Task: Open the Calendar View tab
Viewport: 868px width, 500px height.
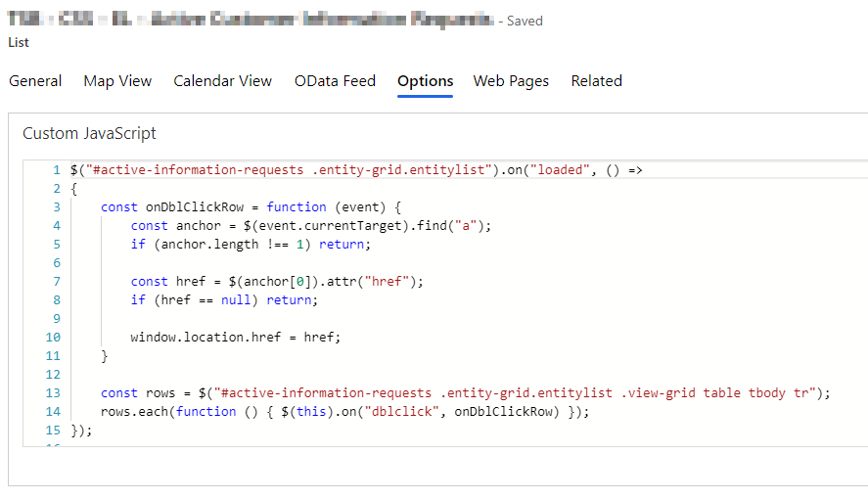Action: [x=222, y=81]
